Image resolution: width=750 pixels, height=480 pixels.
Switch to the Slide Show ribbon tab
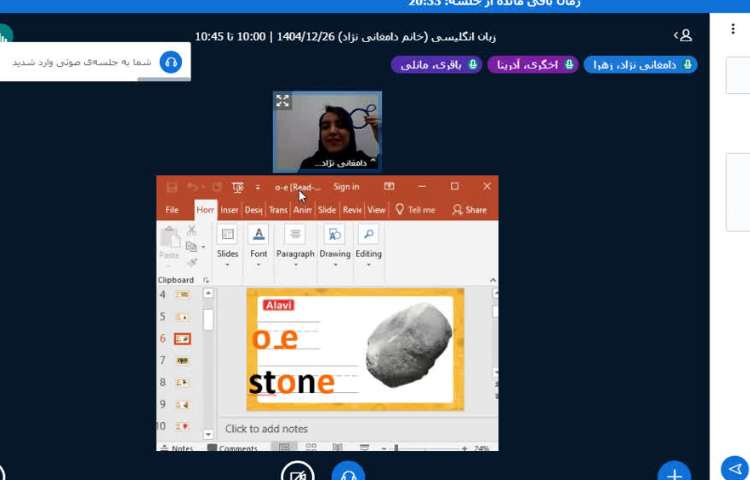pos(327,210)
